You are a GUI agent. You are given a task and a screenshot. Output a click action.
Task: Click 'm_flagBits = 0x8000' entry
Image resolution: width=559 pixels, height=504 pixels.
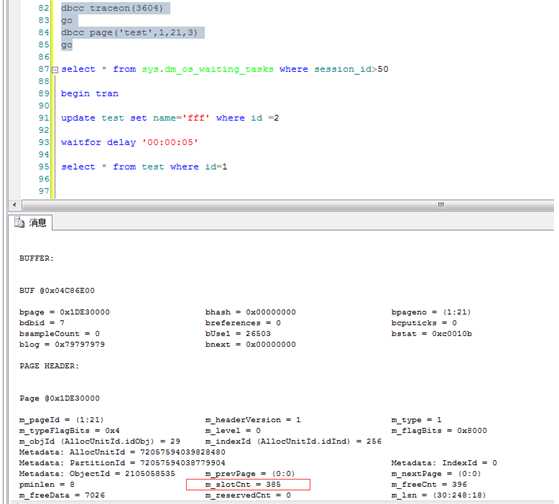tap(439, 431)
